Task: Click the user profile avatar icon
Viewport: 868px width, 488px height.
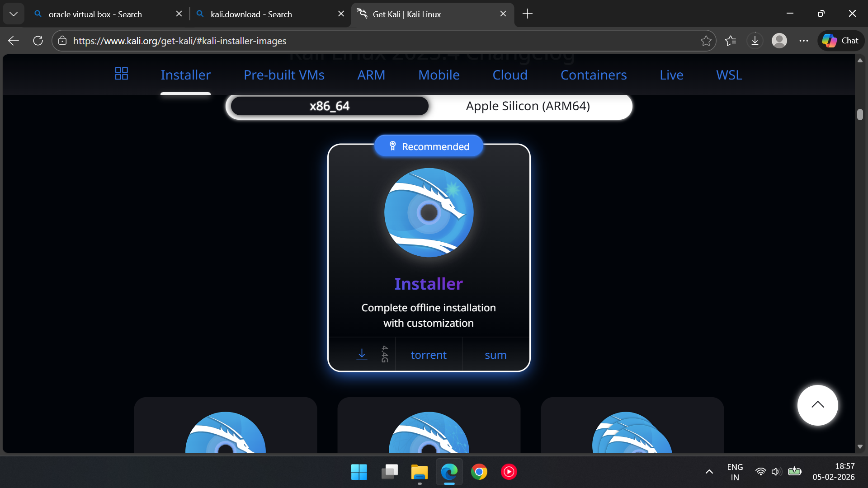Action: coord(779,41)
